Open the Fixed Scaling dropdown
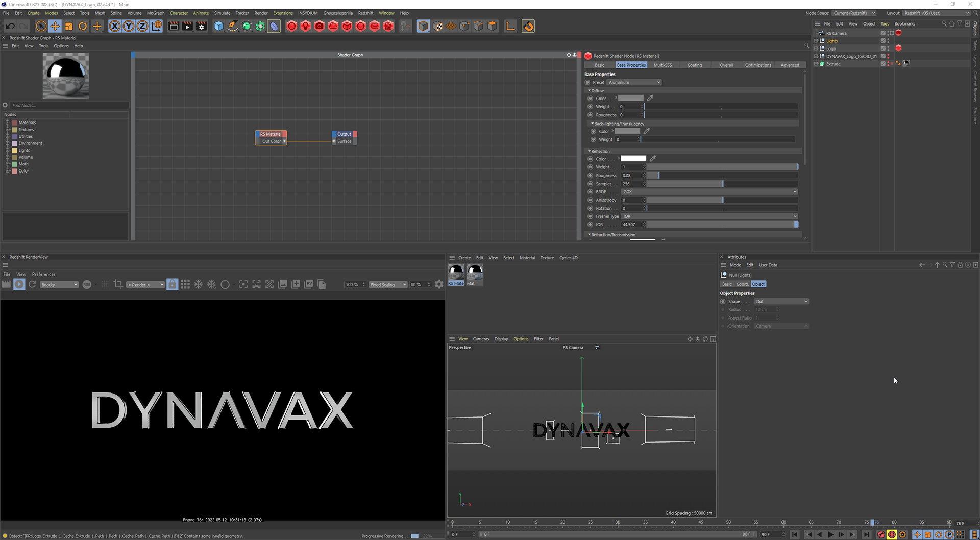This screenshot has width=980, height=540. [388, 285]
